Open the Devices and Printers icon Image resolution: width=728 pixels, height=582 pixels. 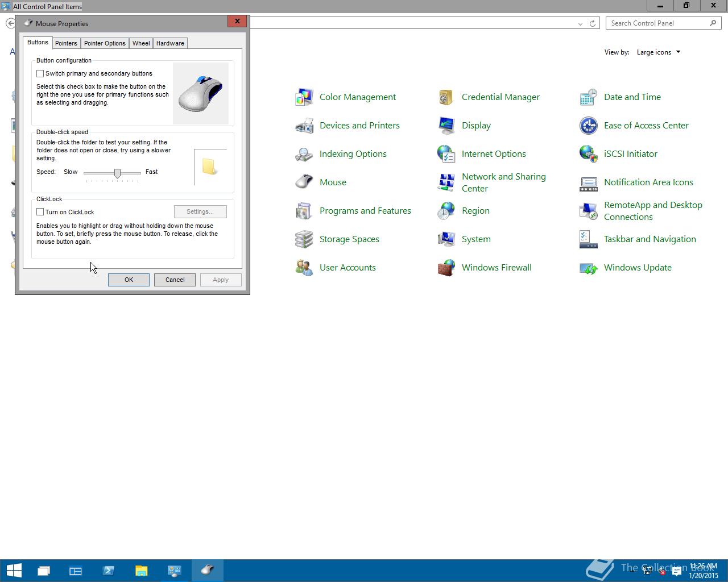pyautogui.click(x=304, y=126)
